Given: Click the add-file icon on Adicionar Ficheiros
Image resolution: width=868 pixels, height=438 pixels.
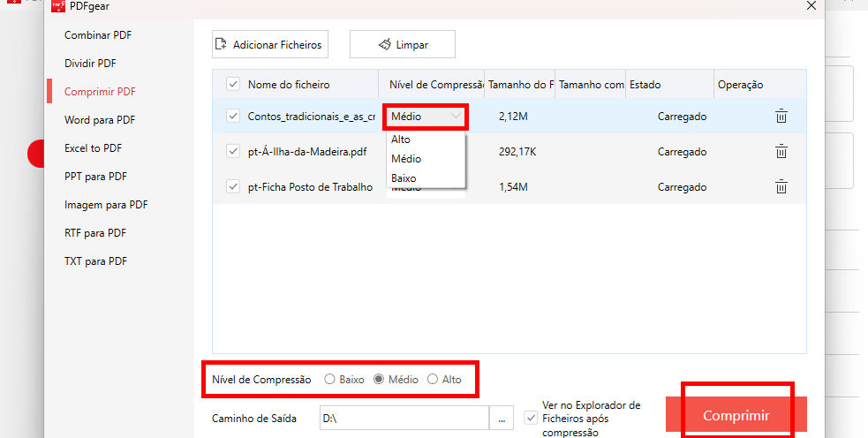Looking at the screenshot, I should [x=222, y=44].
